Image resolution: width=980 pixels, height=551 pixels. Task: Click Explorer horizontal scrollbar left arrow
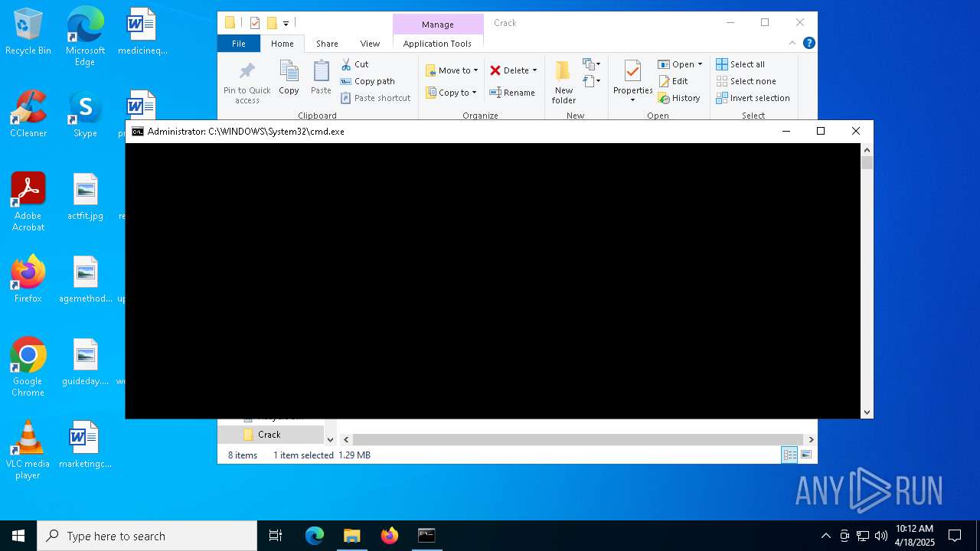click(x=346, y=439)
